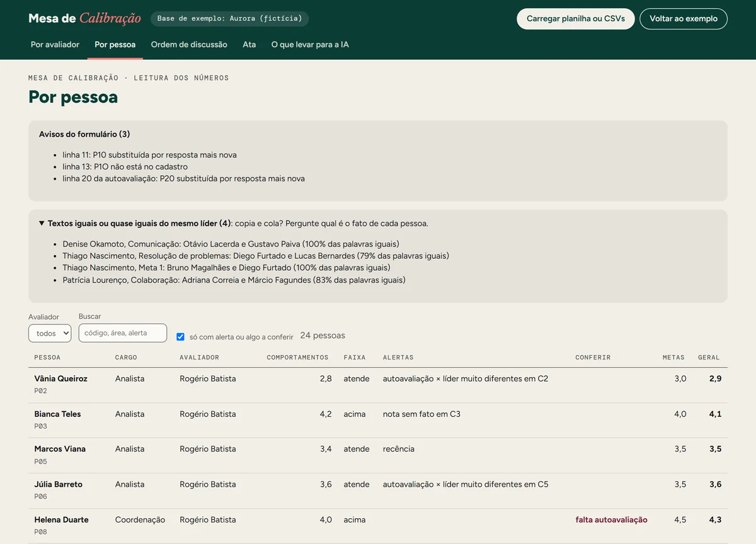This screenshot has width=756, height=544.
Task: Open the 'Ordem de discussão' tab
Action: pos(189,45)
